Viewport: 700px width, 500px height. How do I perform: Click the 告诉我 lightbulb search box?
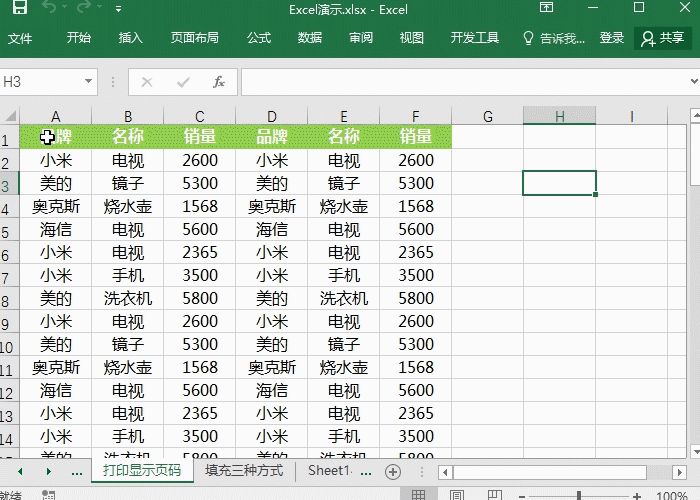pyautogui.click(x=554, y=38)
